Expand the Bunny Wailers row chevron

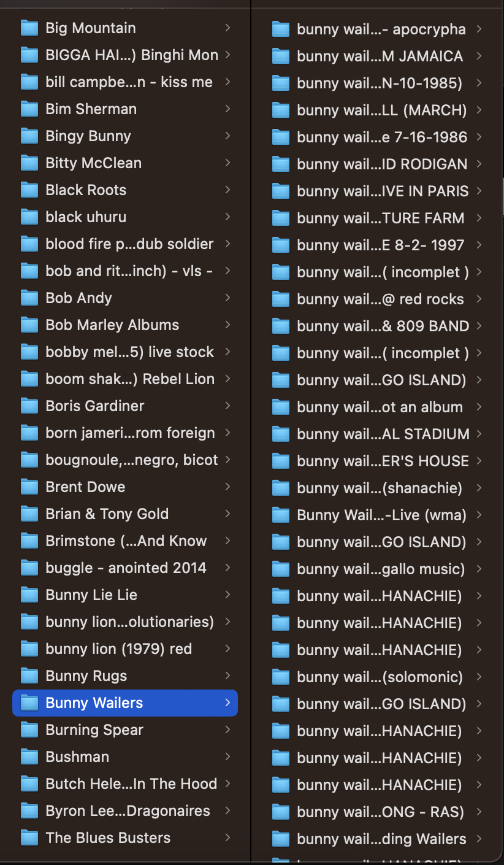[x=227, y=703]
